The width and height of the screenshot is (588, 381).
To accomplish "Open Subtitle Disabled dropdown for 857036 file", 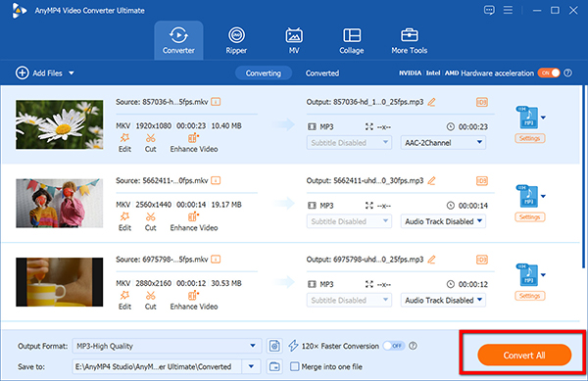I will [349, 143].
